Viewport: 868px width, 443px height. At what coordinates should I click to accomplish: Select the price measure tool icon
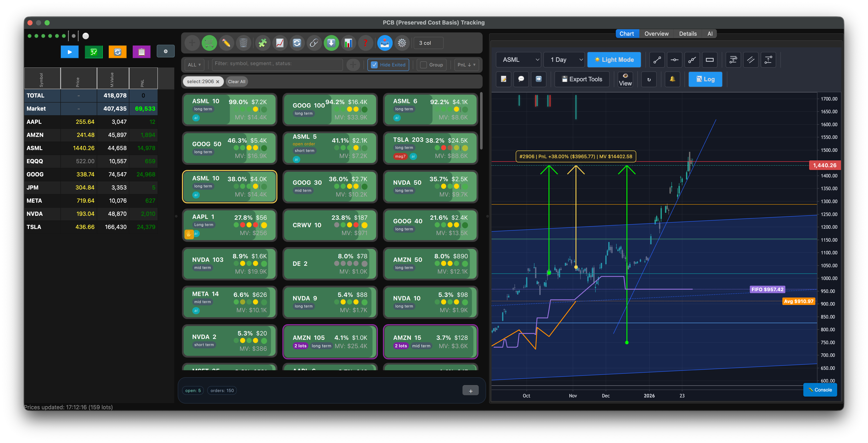(x=768, y=60)
